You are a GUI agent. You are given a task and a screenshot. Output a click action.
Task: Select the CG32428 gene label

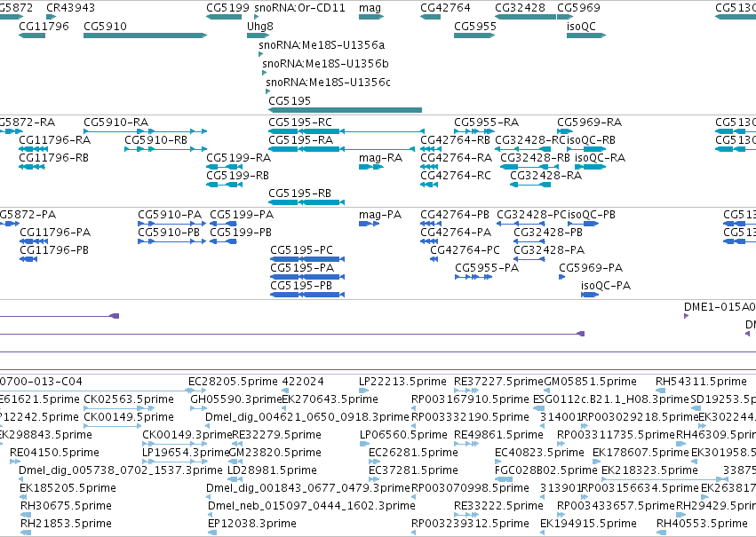[520, 8]
